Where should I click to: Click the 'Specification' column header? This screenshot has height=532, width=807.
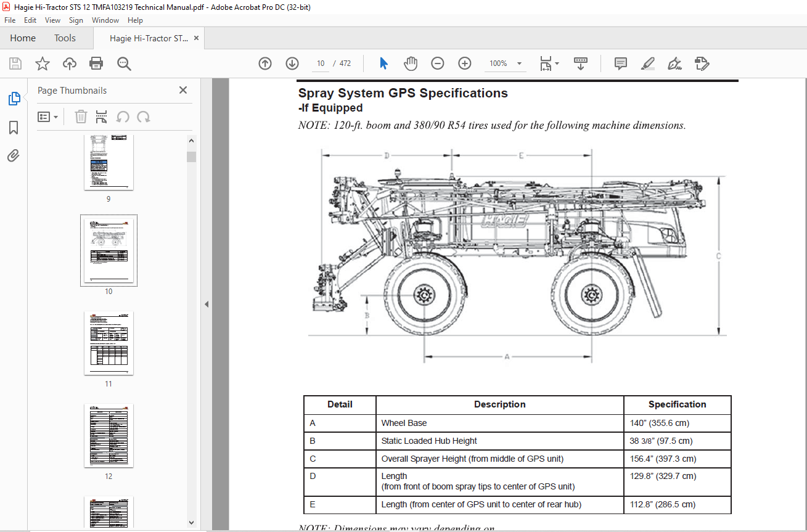(x=677, y=404)
